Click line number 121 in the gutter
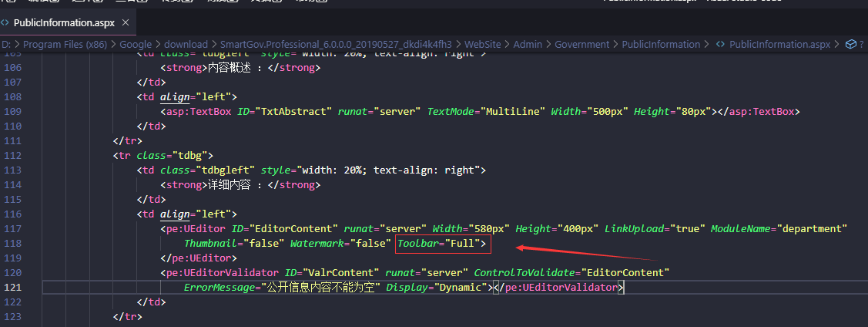The height and width of the screenshot is (327, 868). coord(12,287)
